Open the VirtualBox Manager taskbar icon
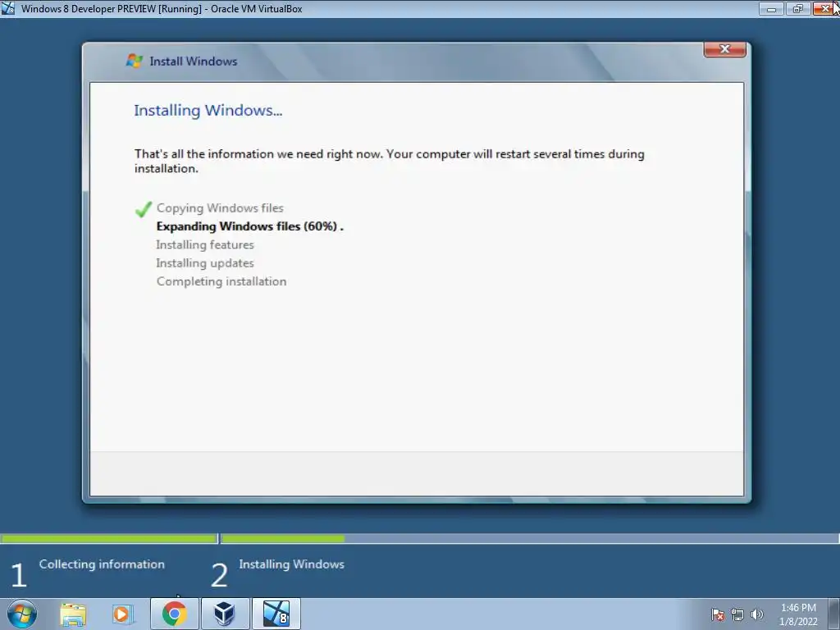This screenshot has width=840, height=630. tap(225, 614)
